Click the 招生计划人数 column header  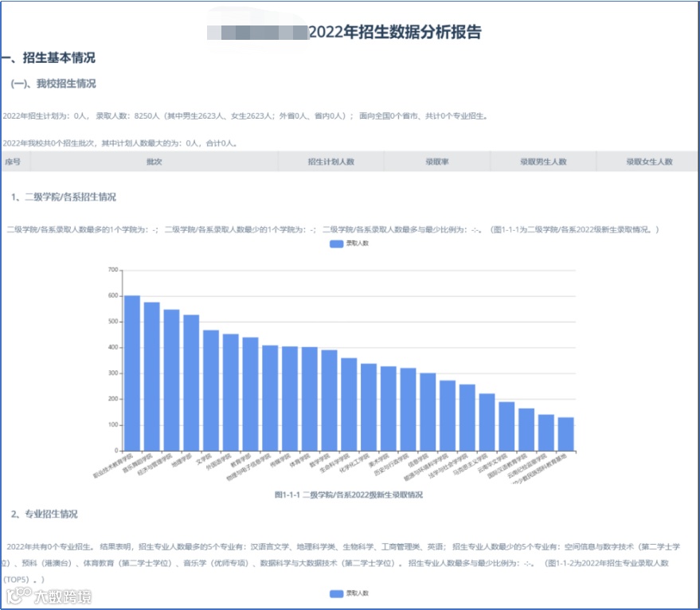point(330,162)
